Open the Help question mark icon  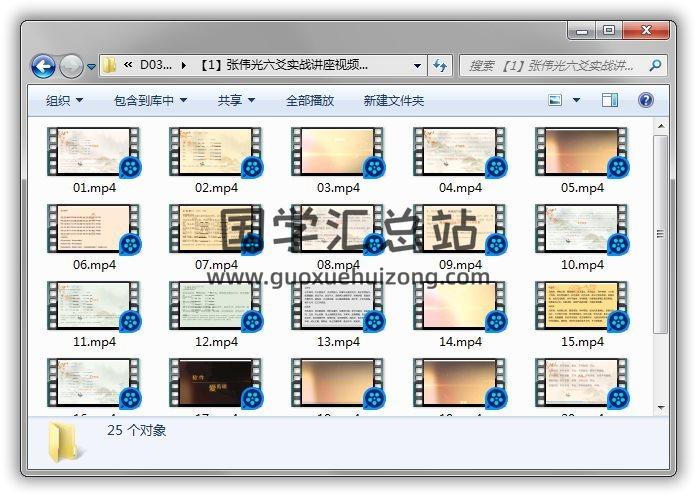(x=645, y=100)
